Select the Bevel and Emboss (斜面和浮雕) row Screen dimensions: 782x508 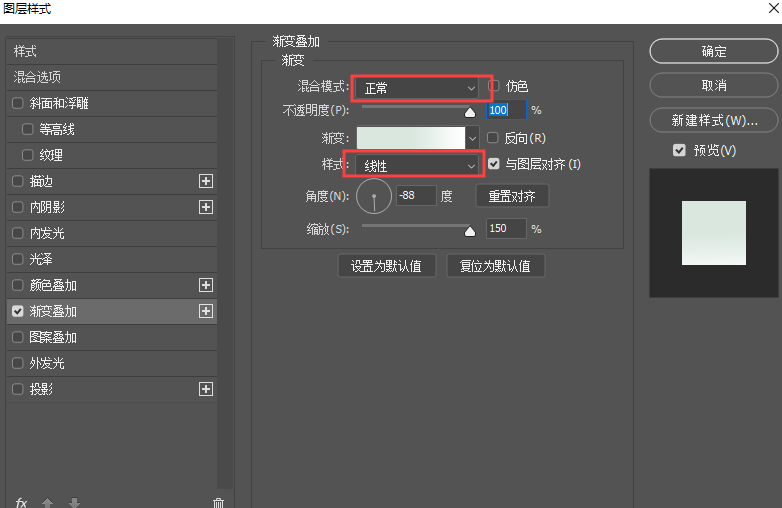(112, 103)
